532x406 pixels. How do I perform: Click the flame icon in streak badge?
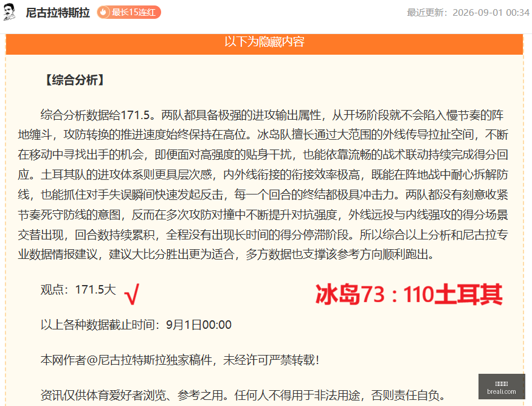pyautogui.click(x=103, y=13)
